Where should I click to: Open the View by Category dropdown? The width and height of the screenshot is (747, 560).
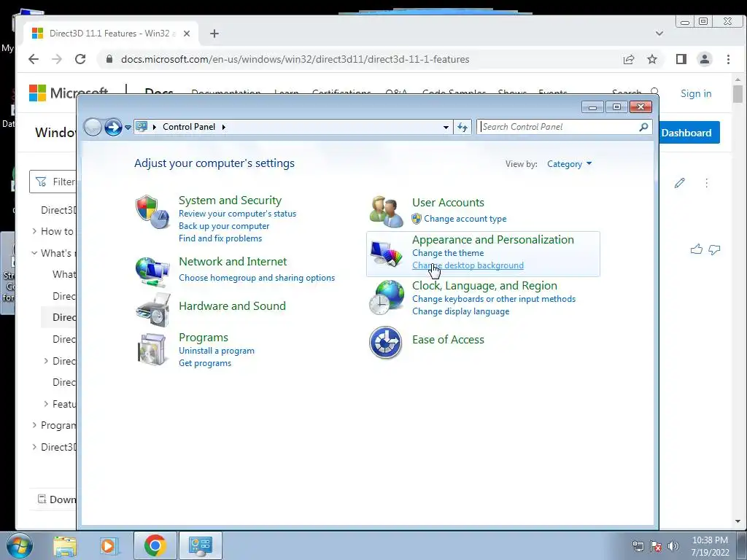coord(569,164)
